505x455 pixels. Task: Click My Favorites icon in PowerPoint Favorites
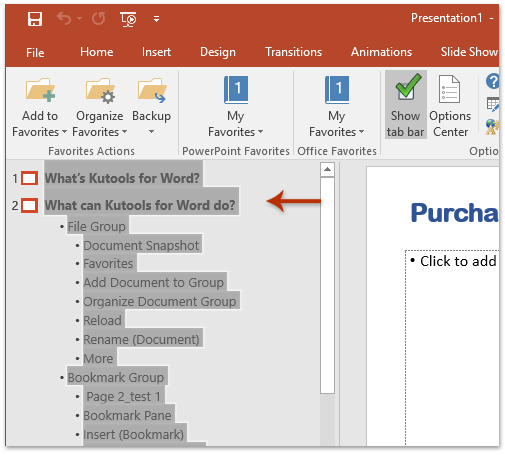coord(236,90)
